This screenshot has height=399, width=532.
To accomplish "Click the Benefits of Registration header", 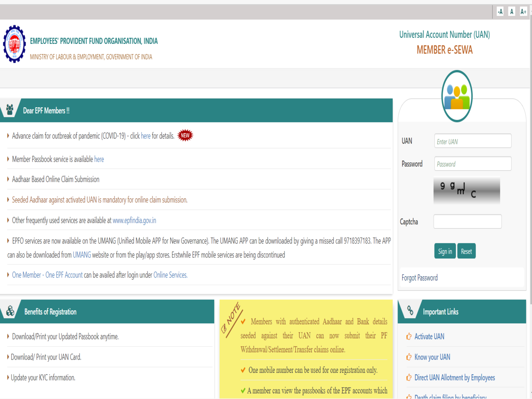I will tap(51, 312).
